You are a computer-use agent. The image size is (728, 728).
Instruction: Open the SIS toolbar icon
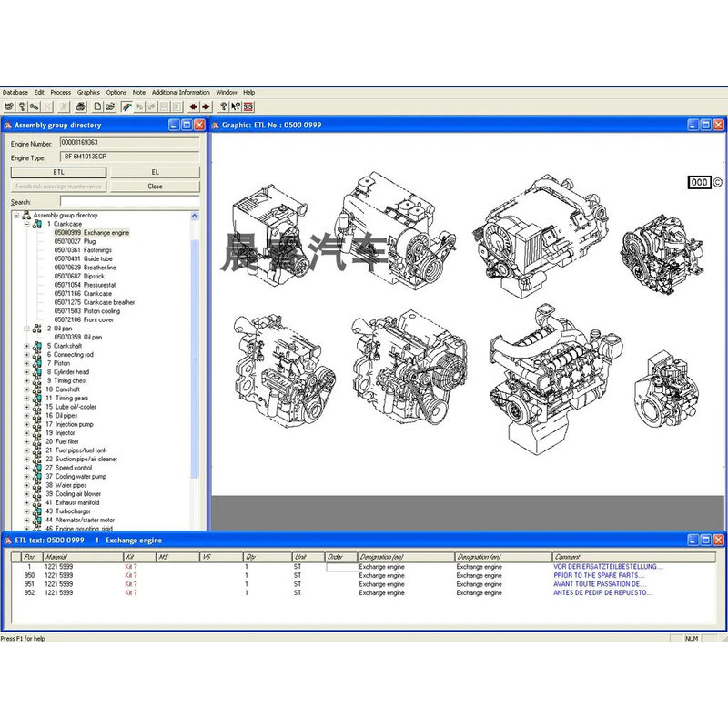tap(248, 106)
